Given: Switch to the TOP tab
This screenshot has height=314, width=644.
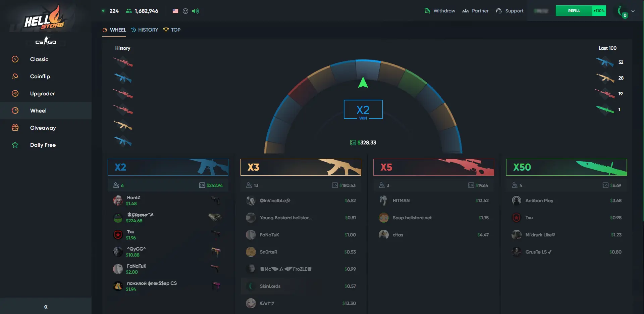Looking at the screenshot, I should coord(172,30).
